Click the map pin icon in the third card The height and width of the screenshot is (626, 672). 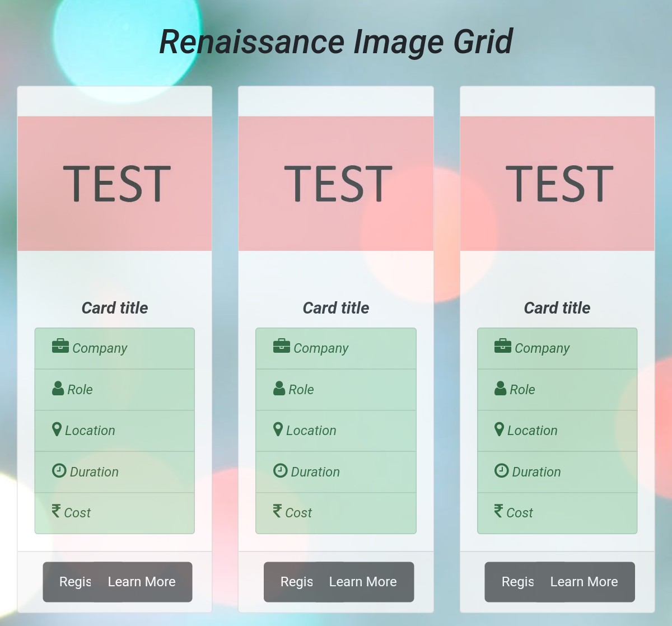click(499, 429)
